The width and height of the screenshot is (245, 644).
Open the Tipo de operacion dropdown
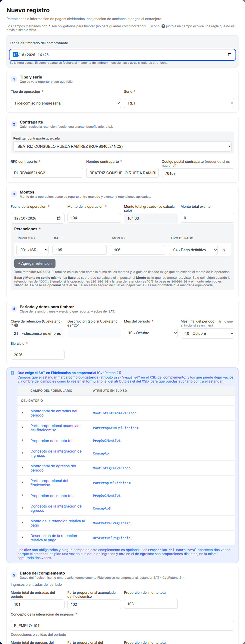pos(66,103)
